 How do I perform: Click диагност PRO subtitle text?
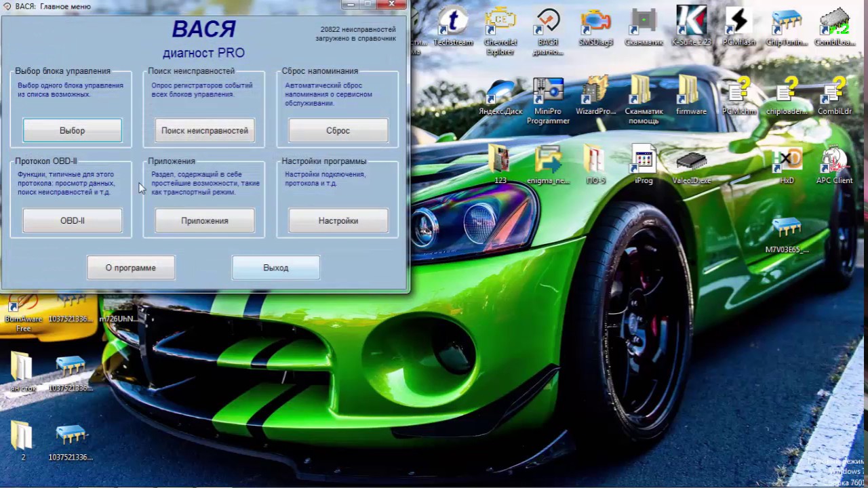coord(203,53)
